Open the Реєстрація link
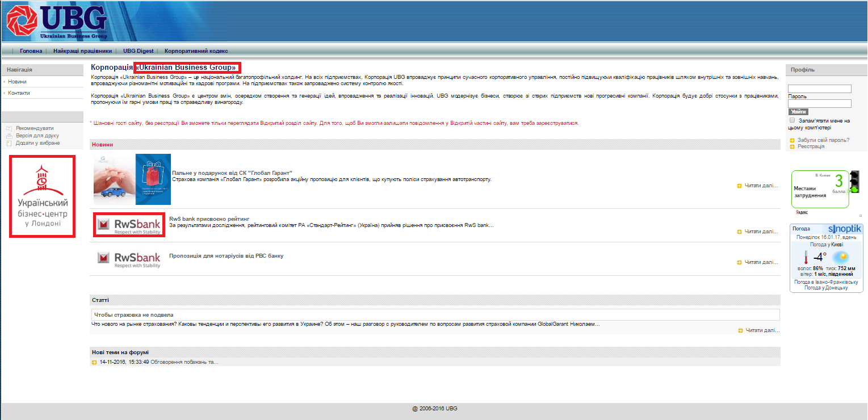This screenshot has width=868, height=420. click(811, 146)
